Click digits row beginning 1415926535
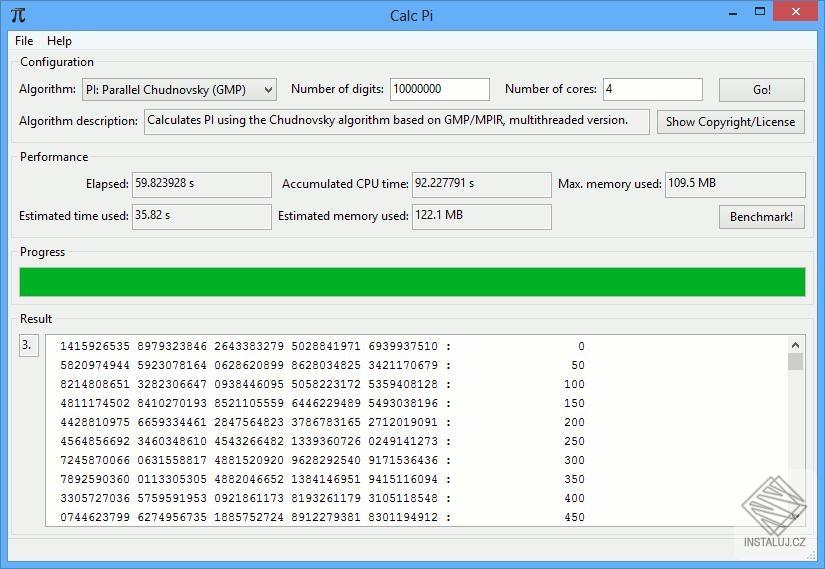This screenshot has height=569, width=825. point(322,346)
